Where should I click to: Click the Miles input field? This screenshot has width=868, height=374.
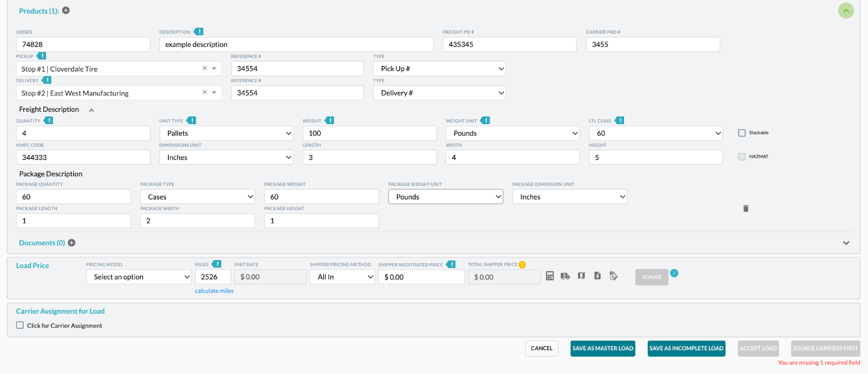coord(213,277)
